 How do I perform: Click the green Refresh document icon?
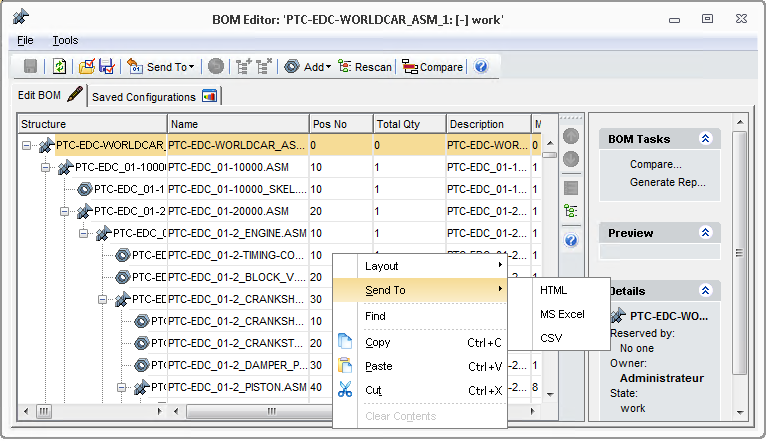coord(59,66)
